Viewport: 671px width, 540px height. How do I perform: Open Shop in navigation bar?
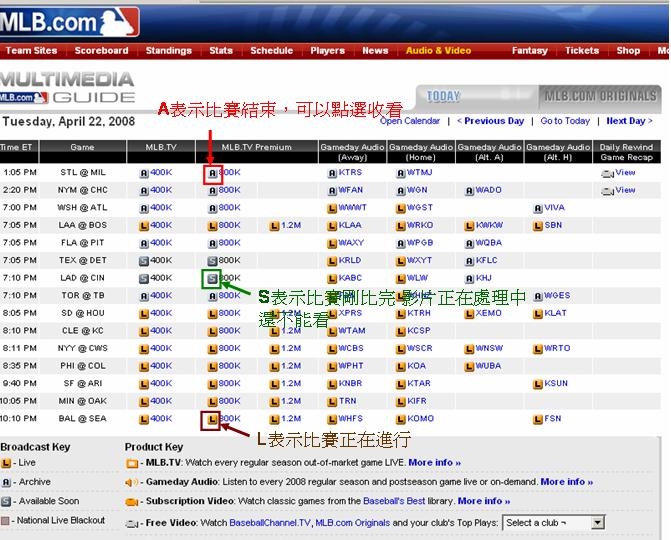click(628, 50)
